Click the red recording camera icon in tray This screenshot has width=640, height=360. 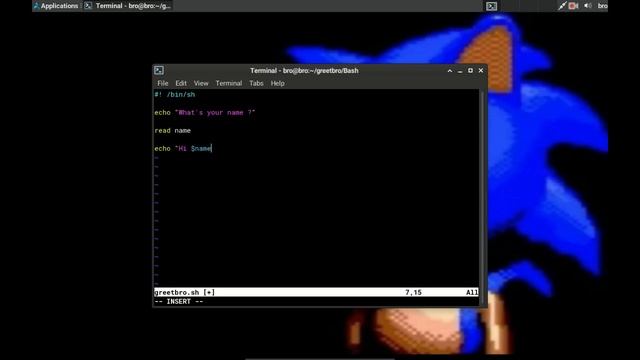click(573, 6)
